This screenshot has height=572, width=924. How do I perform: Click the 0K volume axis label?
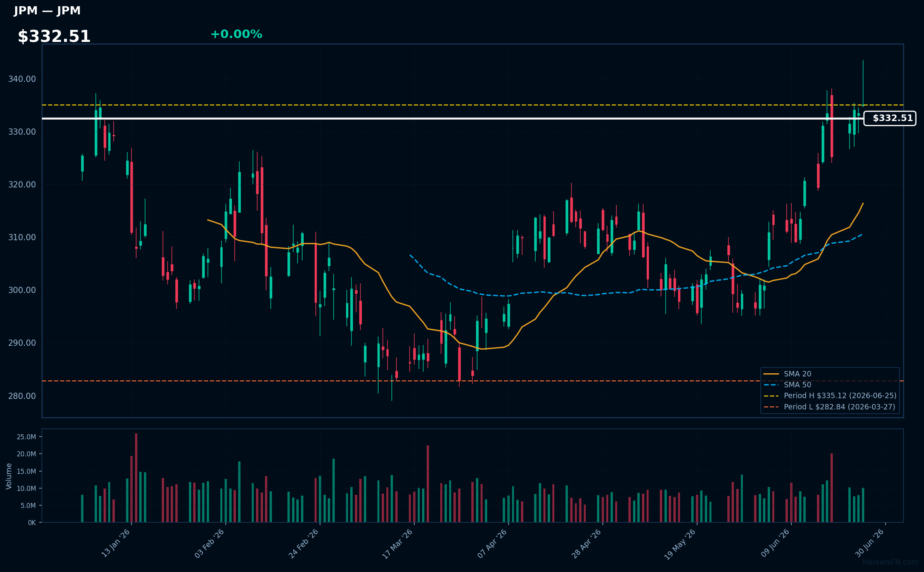[32, 523]
